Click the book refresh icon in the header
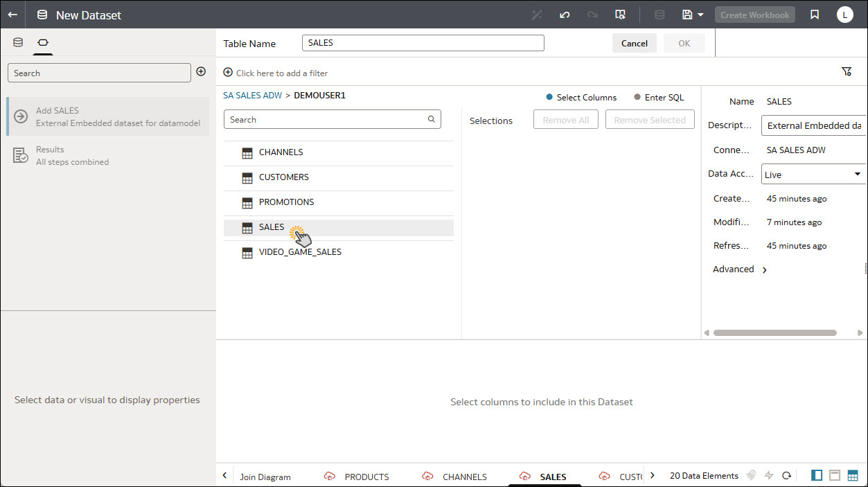The width and height of the screenshot is (868, 487). (621, 15)
